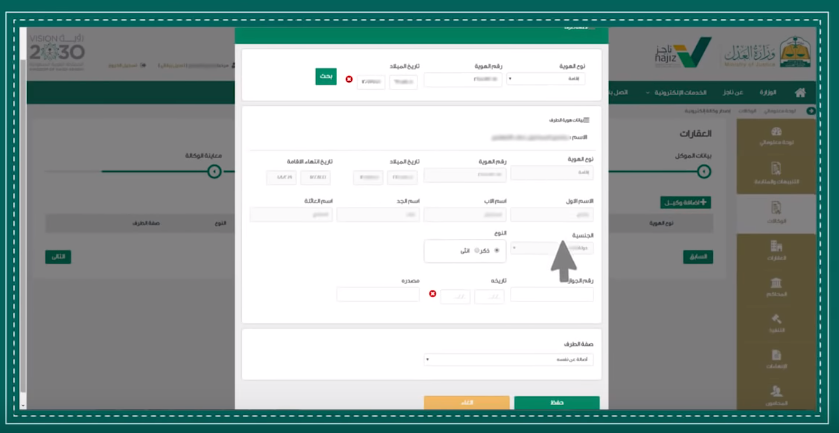
Task: Open the الوكالات sidebar icon
Action: tap(776, 212)
